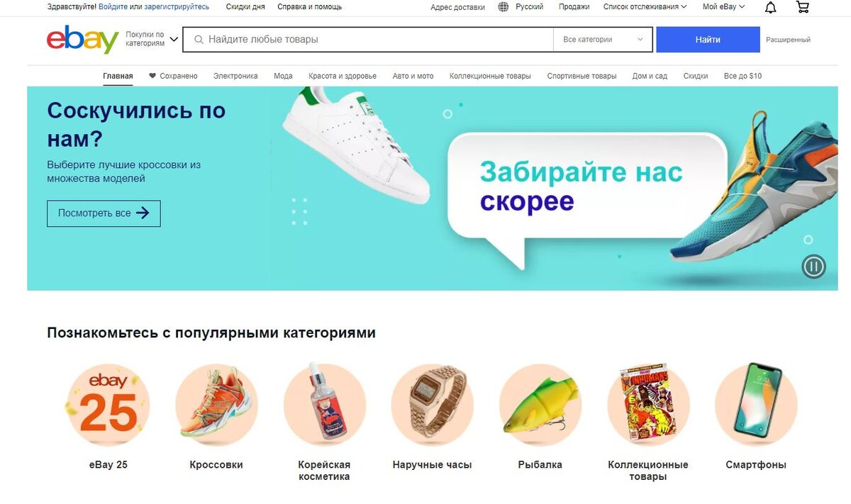Open the Мой eBay dropdown
This screenshot has height=504, width=851.
click(723, 7)
